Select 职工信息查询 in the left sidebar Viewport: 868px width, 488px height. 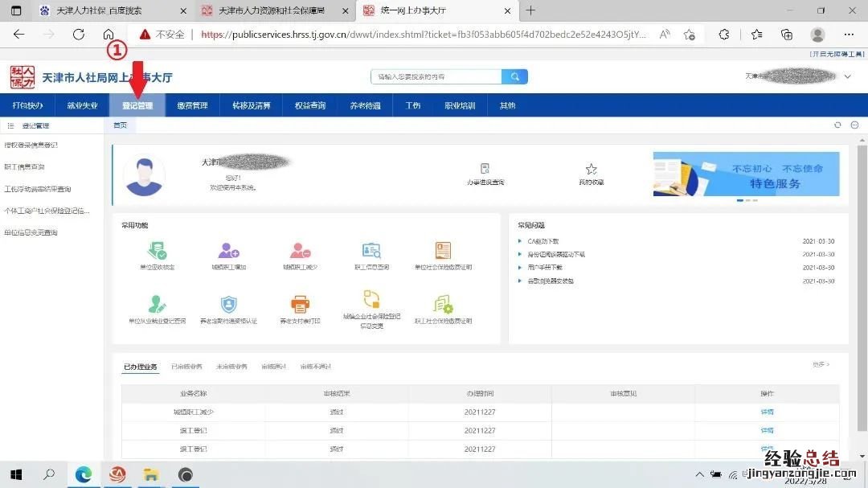24,167
